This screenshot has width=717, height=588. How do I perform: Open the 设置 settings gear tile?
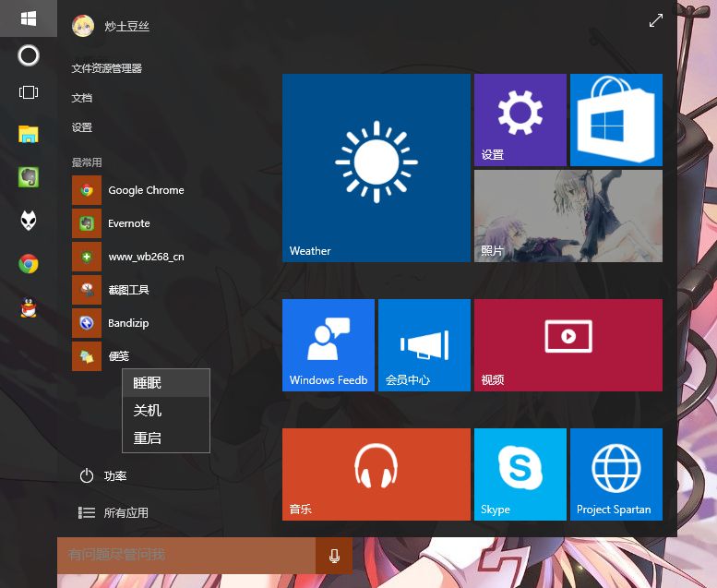(520, 120)
